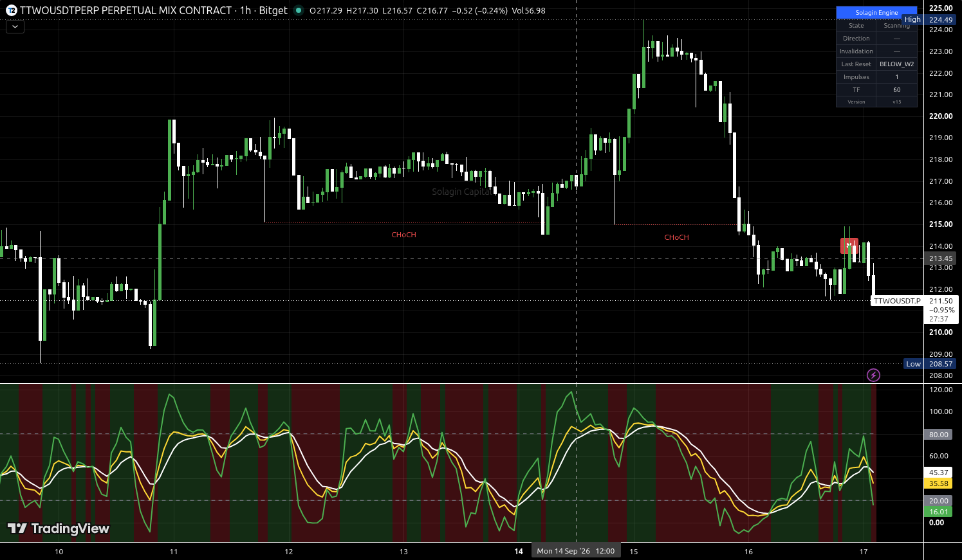This screenshot has width=962, height=560.
Task: Click the 220.00 price scale label
Action: (941, 116)
